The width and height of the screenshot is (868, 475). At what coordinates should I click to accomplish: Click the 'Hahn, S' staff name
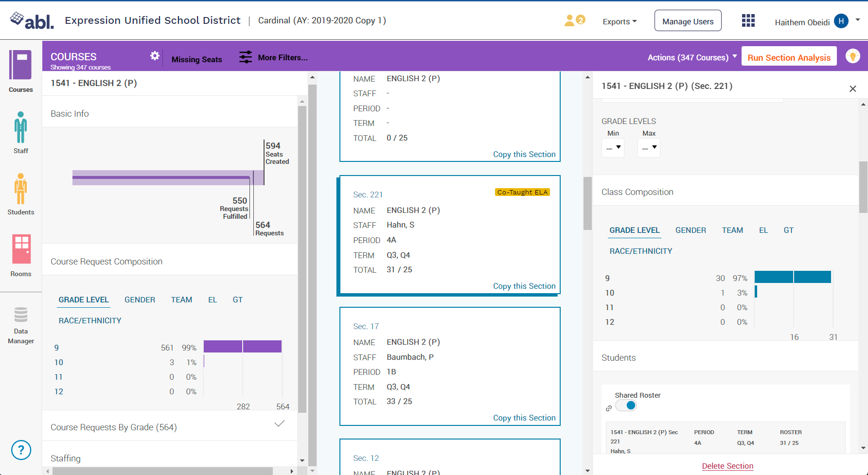pos(400,225)
